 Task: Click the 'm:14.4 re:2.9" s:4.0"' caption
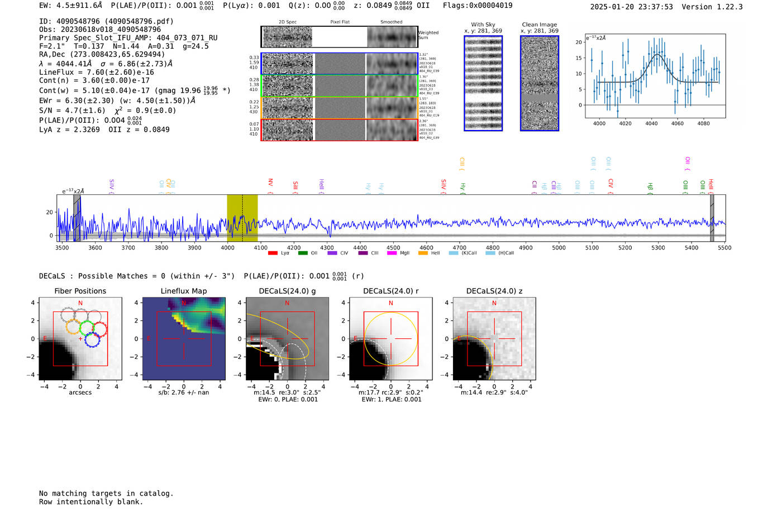click(494, 393)
